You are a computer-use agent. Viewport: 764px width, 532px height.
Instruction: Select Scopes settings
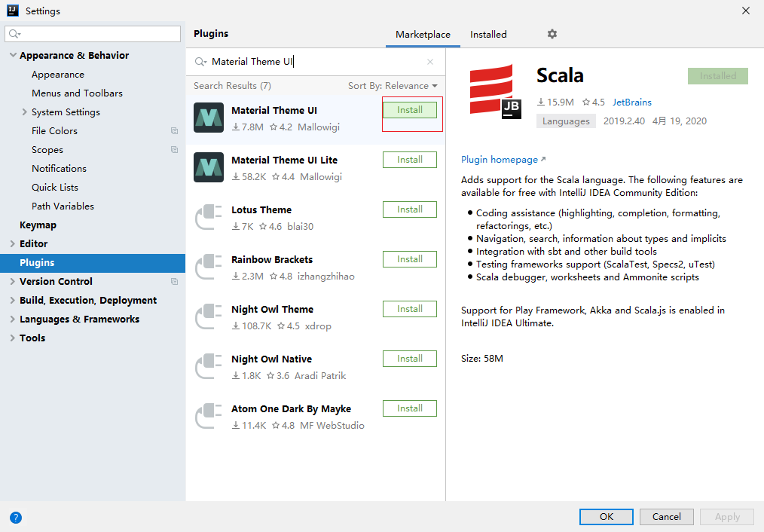click(47, 150)
